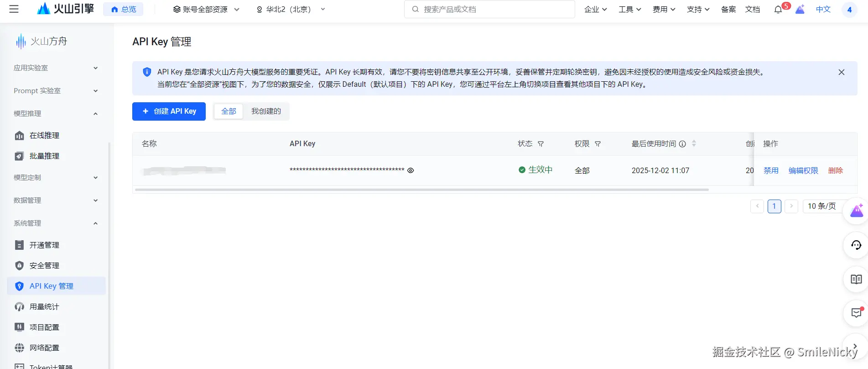Open 费用 menu
868x369 pixels.
(664, 9)
